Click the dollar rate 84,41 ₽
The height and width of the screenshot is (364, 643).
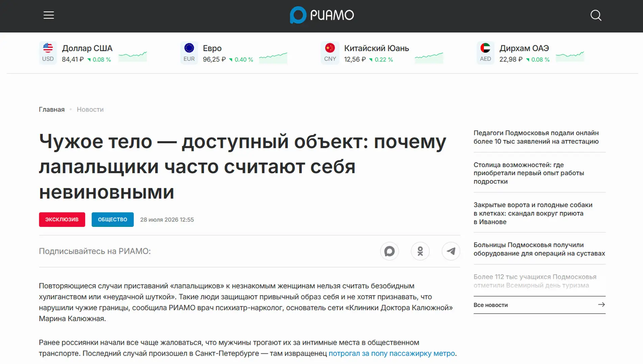pyautogui.click(x=73, y=59)
